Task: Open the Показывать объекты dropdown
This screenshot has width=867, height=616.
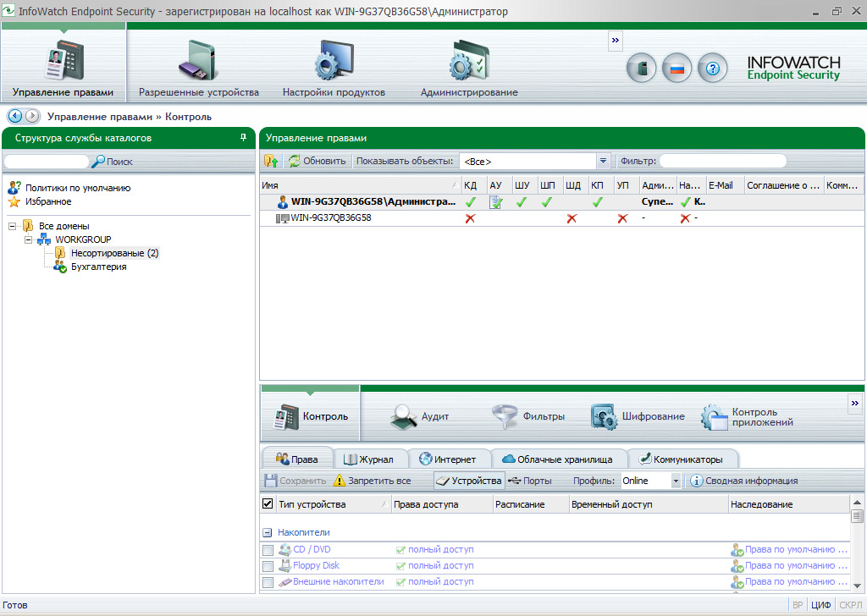Action: [603, 161]
